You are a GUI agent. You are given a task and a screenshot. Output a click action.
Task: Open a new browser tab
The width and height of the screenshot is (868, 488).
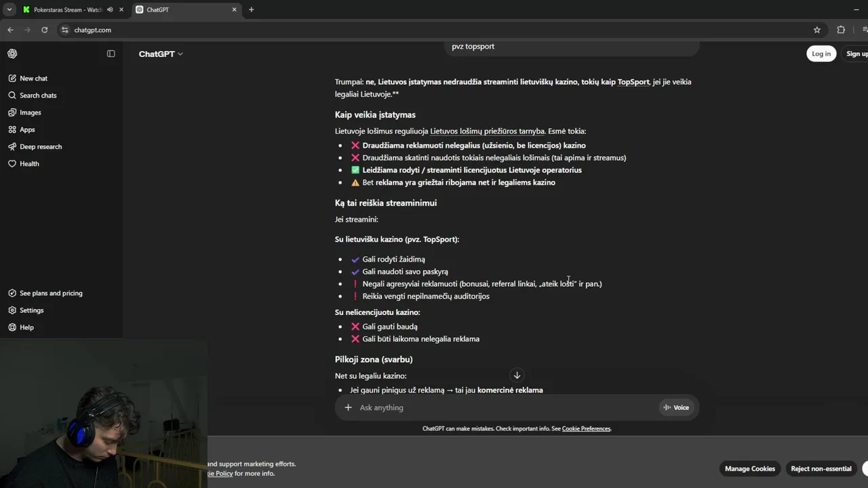(252, 9)
